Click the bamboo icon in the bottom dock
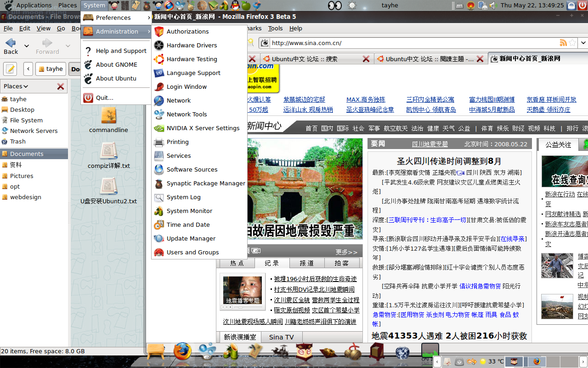 (x=230, y=351)
